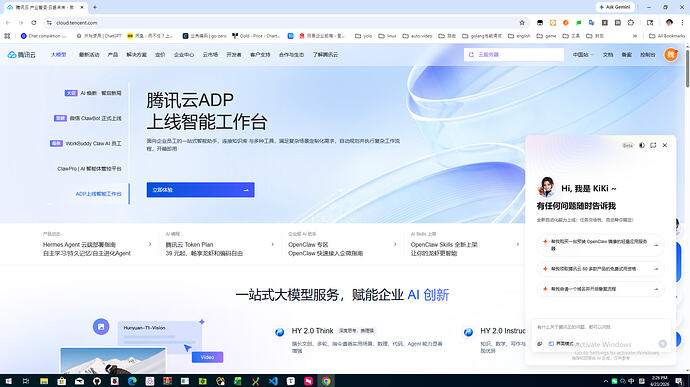Open the linux bookmark folder
The image size is (690, 387).
pyautogui.click(x=387, y=36)
